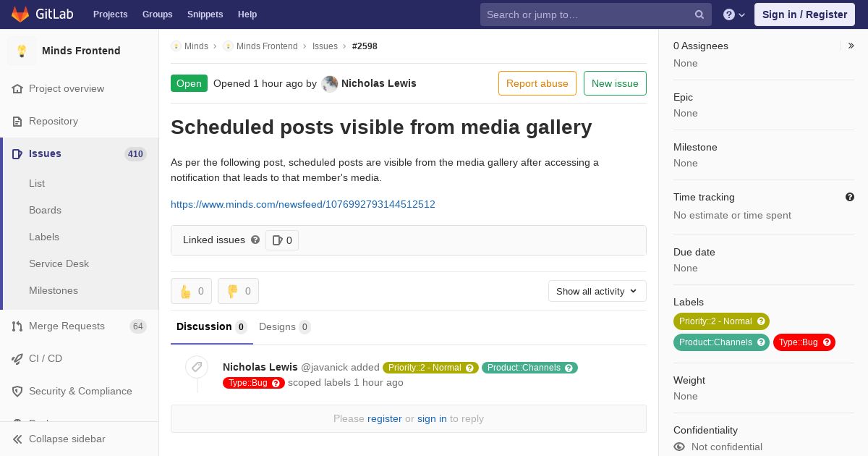Open the Groups menu in navbar
The width and height of the screenshot is (868, 456).
[x=158, y=14]
